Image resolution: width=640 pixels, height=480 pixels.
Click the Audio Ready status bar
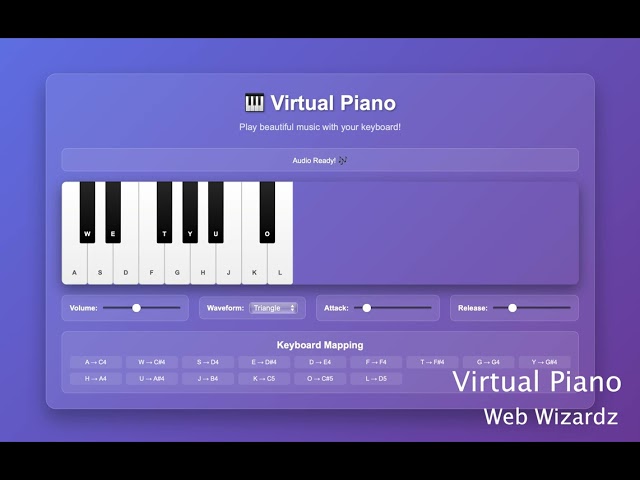(320, 160)
